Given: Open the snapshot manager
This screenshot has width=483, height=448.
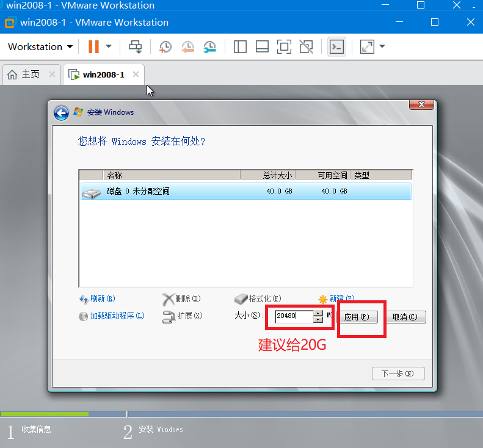Looking at the screenshot, I should (210, 47).
